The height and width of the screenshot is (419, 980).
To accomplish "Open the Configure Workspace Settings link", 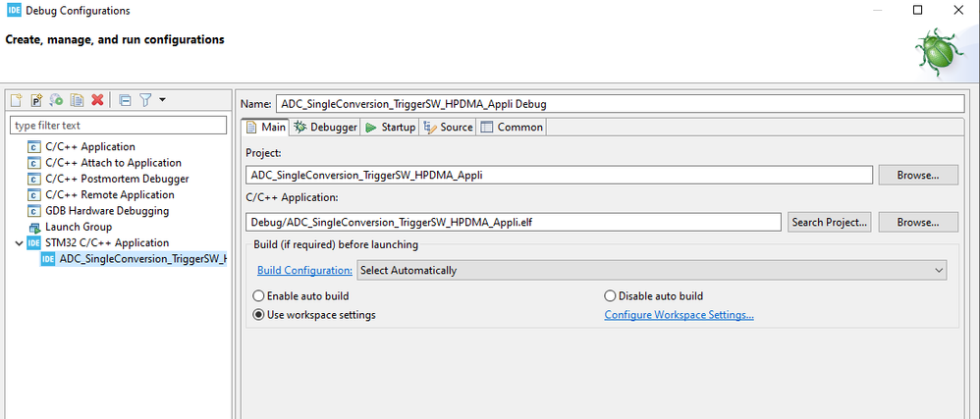I will [679, 315].
